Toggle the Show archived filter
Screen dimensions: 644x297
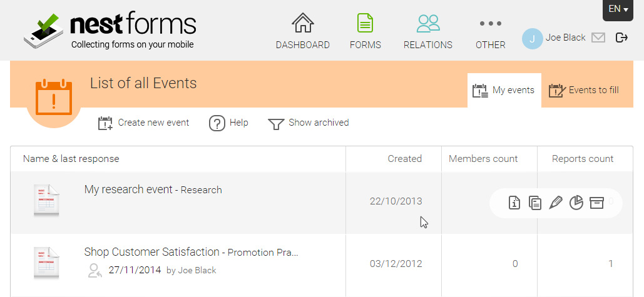[x=308, y=123]
